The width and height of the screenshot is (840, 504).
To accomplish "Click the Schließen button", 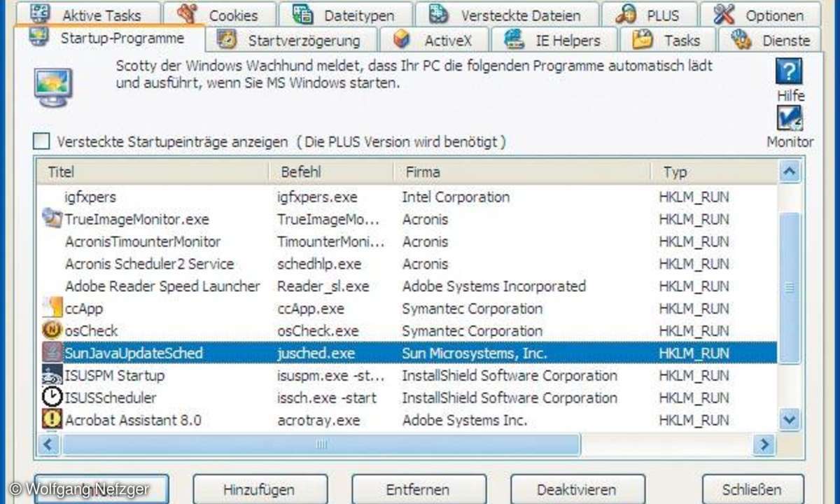I will (752, 489).
